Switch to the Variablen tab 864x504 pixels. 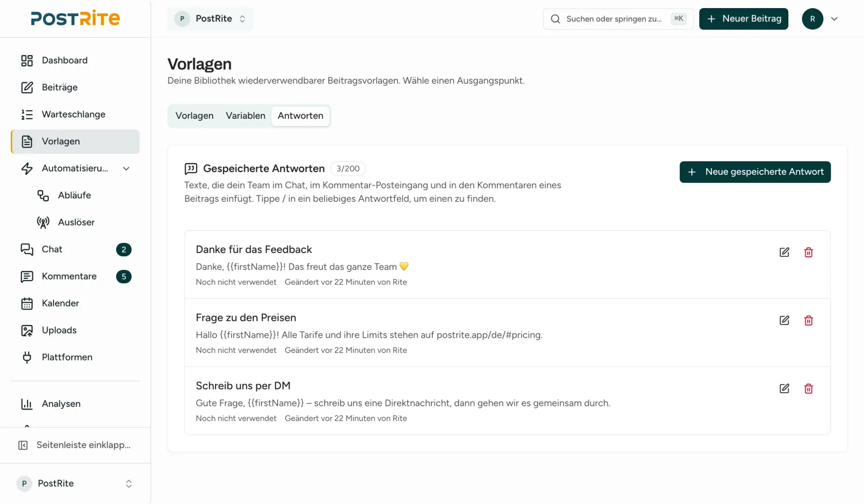click(246, 115)
